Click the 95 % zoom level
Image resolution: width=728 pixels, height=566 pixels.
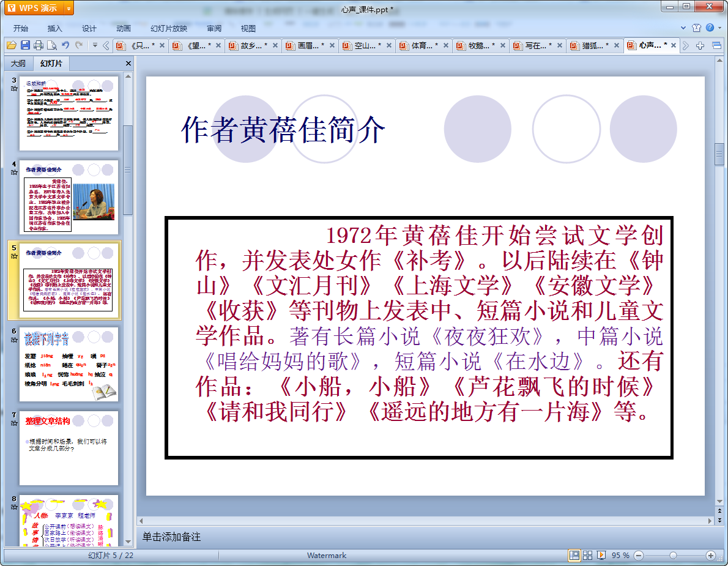point(620,556)
